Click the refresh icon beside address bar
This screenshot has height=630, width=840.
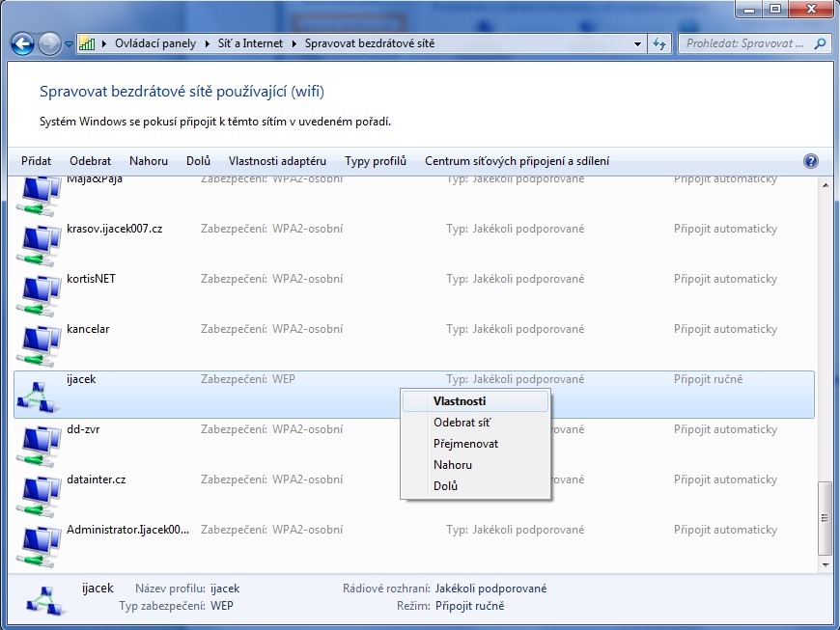660,43
